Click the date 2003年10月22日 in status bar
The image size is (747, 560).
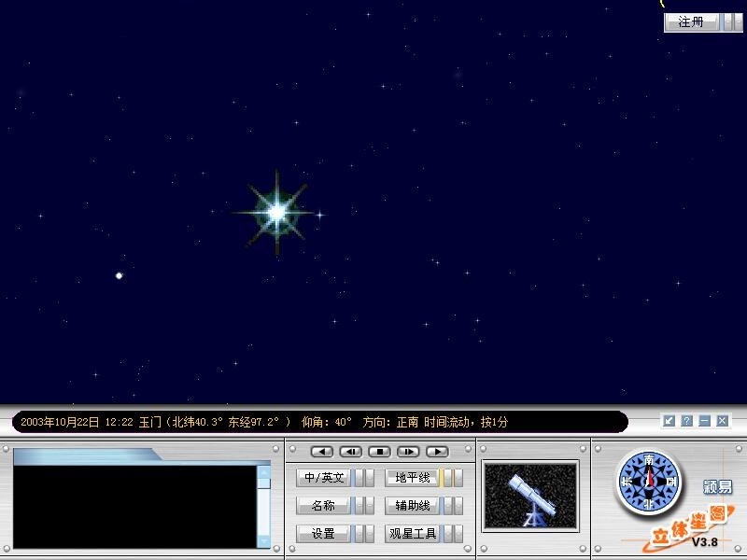click(60, 422)
